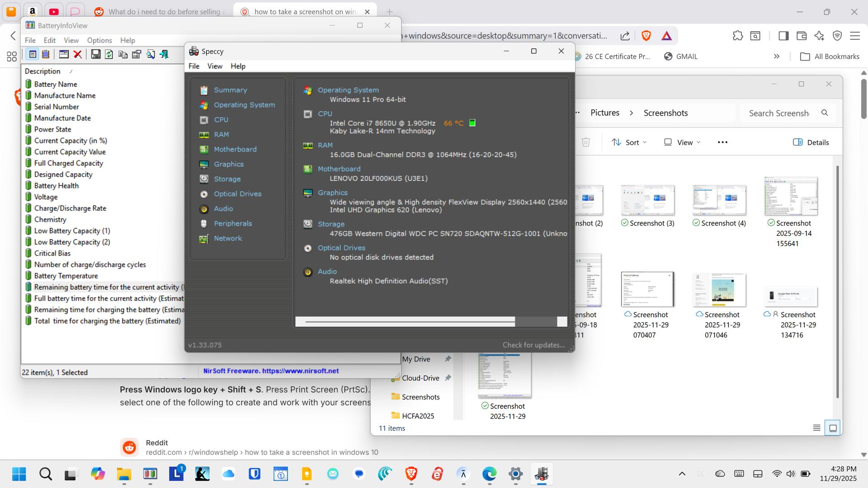The image size is (868, 488).
Task: Show hidden system tray icons chevron
Action: 682,474
